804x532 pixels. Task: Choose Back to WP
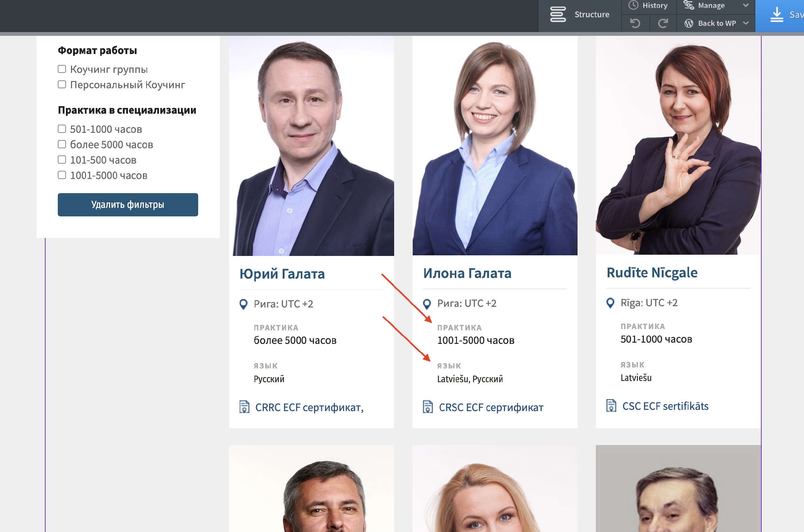[717, 23]
